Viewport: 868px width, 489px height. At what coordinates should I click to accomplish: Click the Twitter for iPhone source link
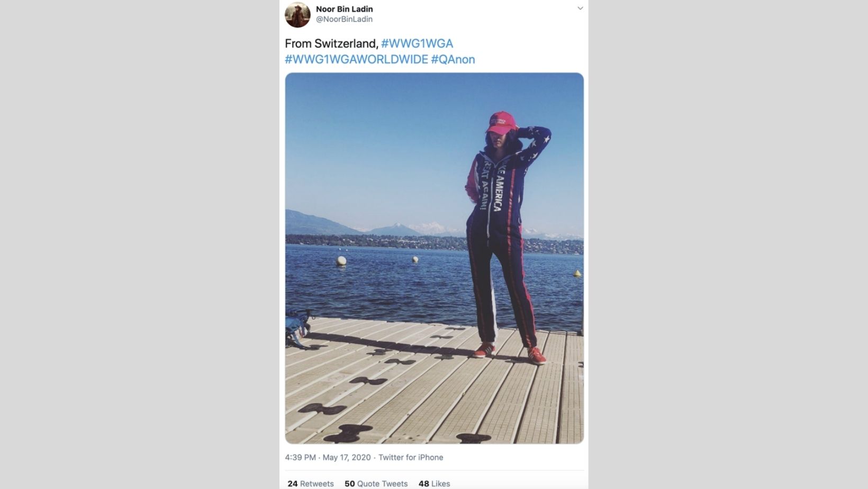pos(411,457)
